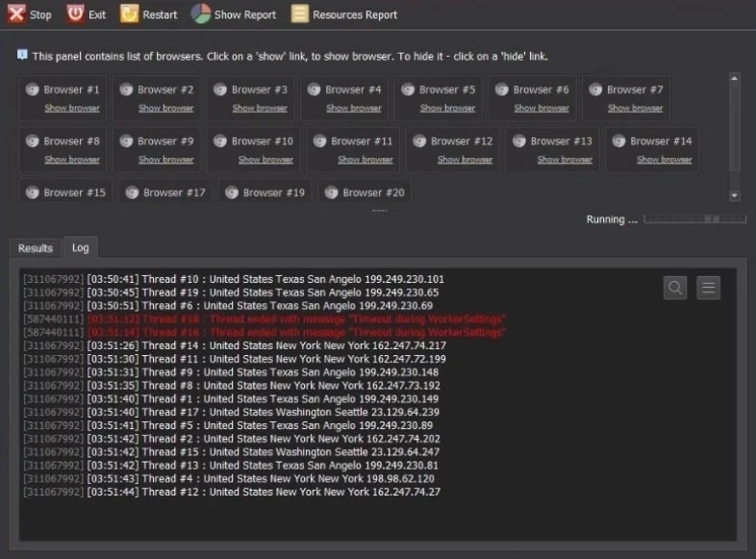Select log line for Thread #14

point(235,345)
